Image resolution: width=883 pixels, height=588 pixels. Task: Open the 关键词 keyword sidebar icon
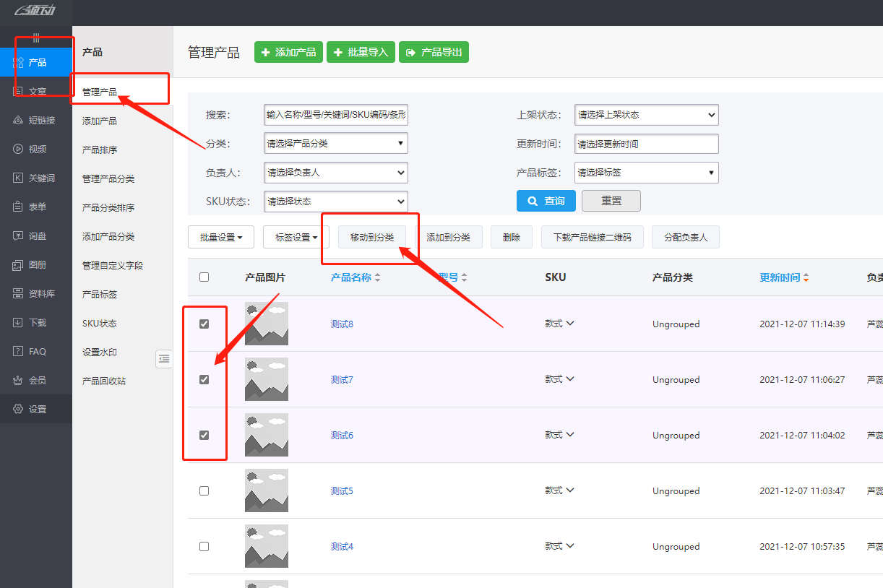(x=18, y=178)
